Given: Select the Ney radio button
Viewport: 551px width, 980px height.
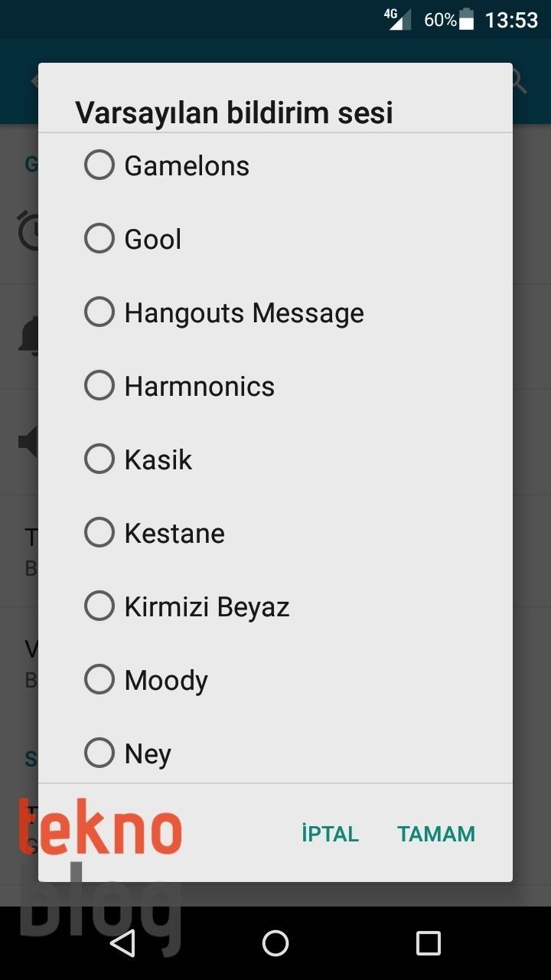Looking at the screenshot, I should (x=99, y=753).
